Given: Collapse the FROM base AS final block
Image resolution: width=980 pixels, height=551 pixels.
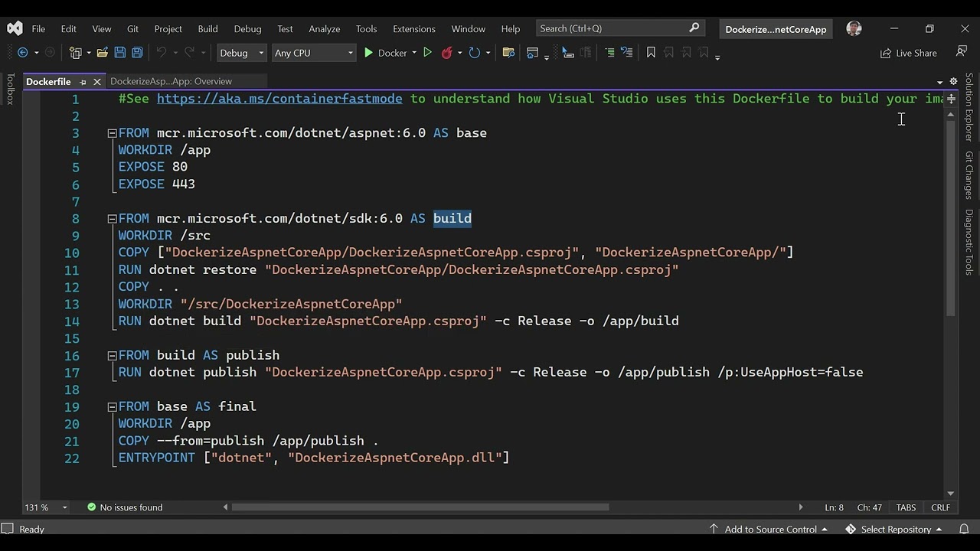Looking at the screenshot, I should point(112,407).
